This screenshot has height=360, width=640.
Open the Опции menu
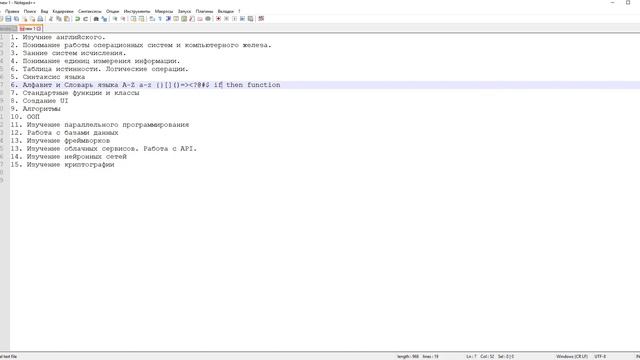coord(113,11)
